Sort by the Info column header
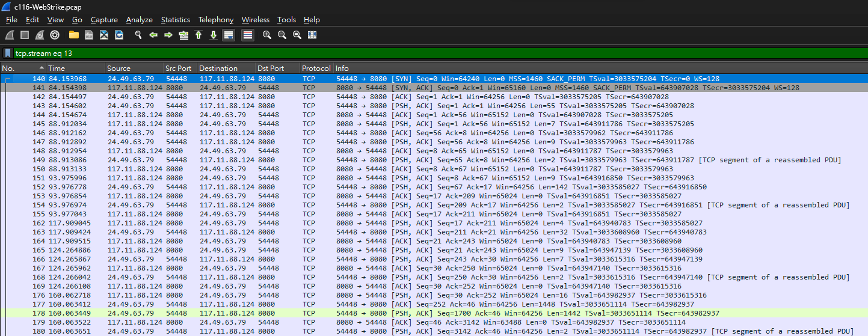The height and width of the screenshot is (336, 868). (600, 69)
